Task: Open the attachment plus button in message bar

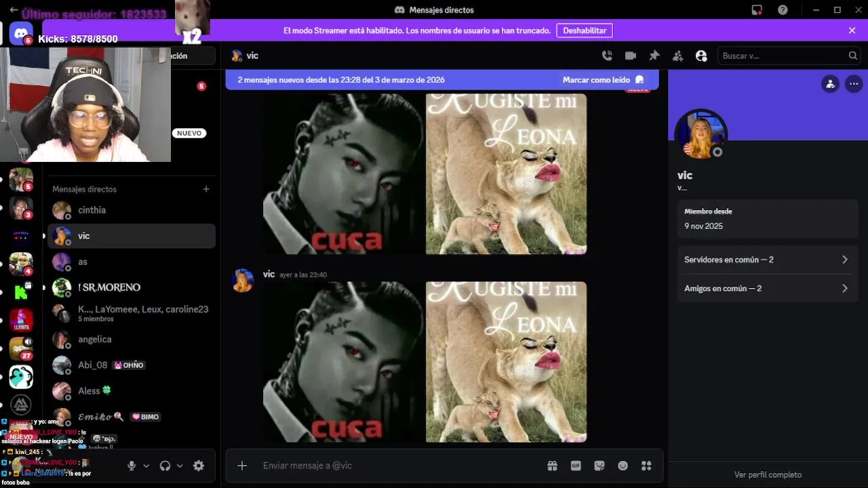Action: coord(242,466)
